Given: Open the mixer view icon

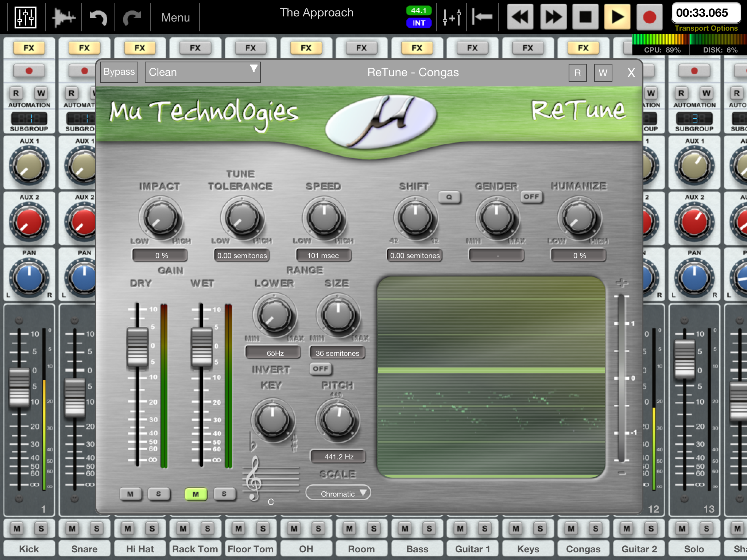Looking at the screenshot, I should 25,17.
